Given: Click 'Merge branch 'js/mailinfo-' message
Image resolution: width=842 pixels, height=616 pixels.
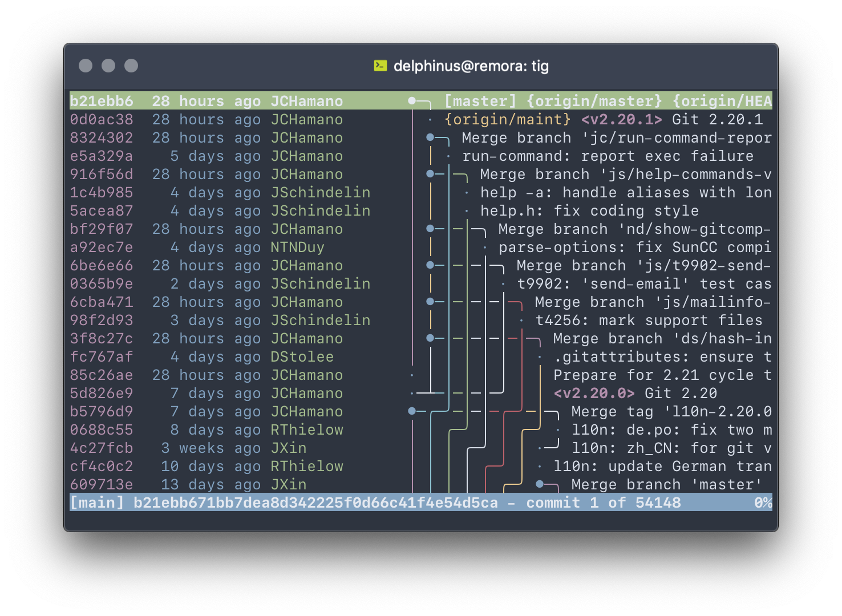Looking at the screenshot, I should click(x=654, y=302).
